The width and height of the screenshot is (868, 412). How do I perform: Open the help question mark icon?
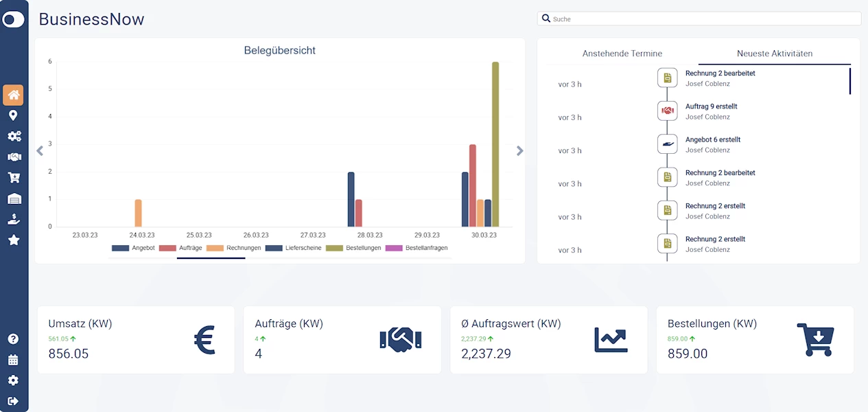point(13,339)
